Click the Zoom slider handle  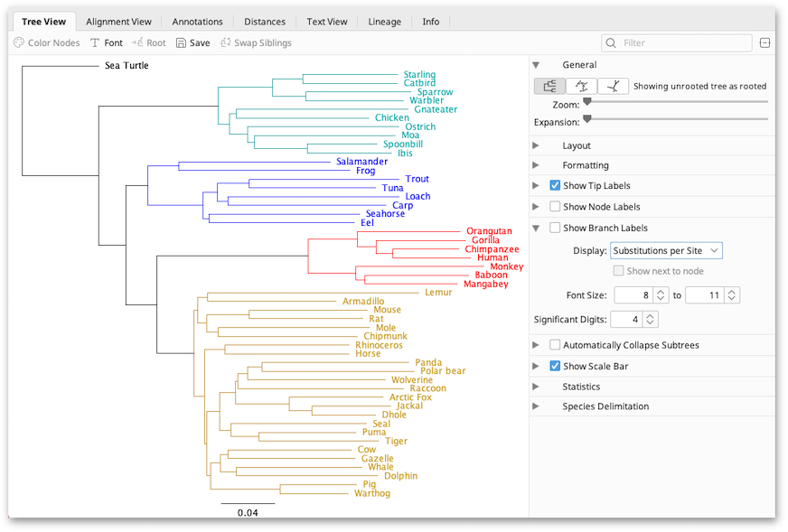586,102
